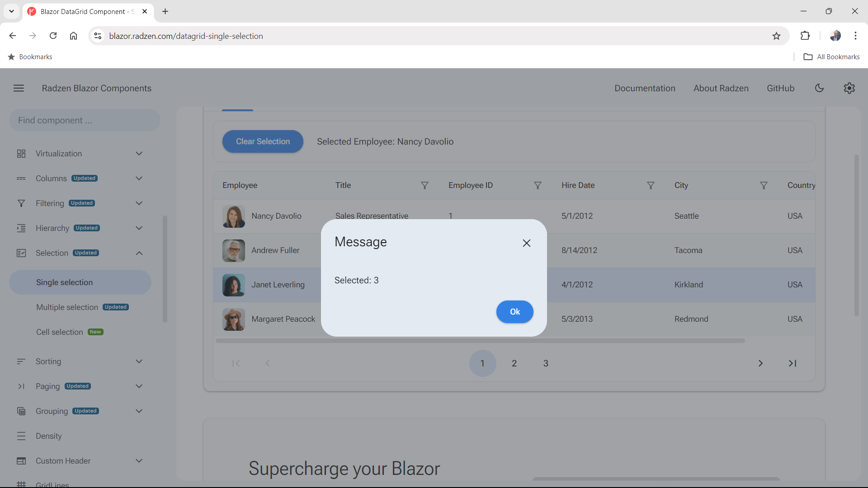The image size is (868, 488).
Task: Open the Documentation menu item
Action: (645, 88)
